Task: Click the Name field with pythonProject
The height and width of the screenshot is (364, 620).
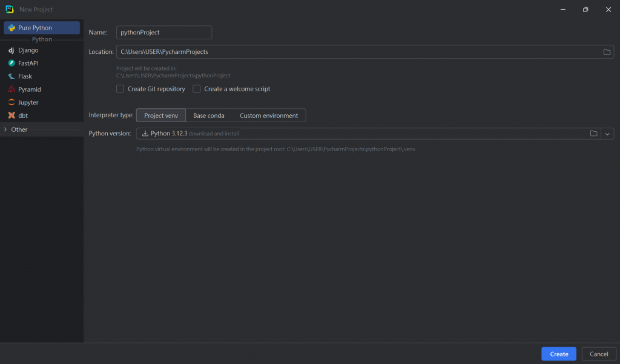Action: 164,33
